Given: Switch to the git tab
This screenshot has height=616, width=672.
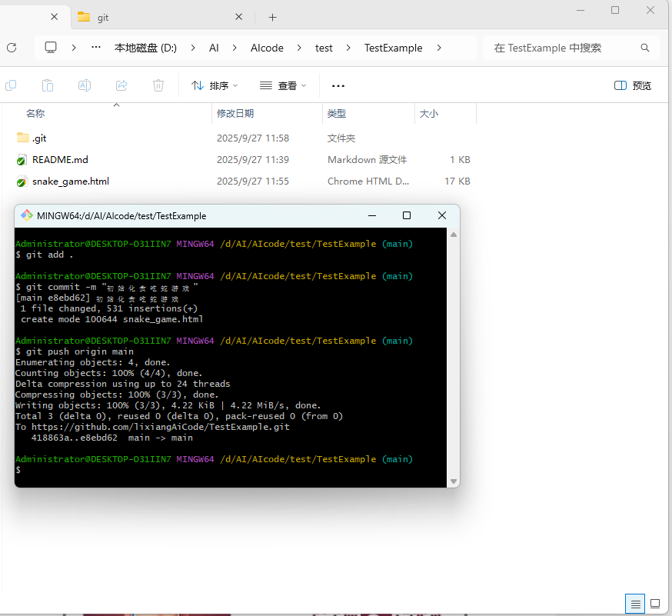Looking at the screenshot, I should [x=154, y=17].
